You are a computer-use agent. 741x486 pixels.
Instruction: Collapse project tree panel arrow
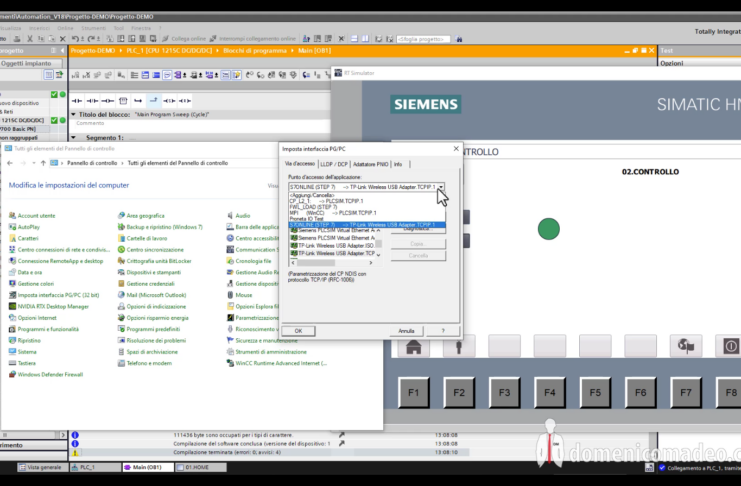coord(62,51)
